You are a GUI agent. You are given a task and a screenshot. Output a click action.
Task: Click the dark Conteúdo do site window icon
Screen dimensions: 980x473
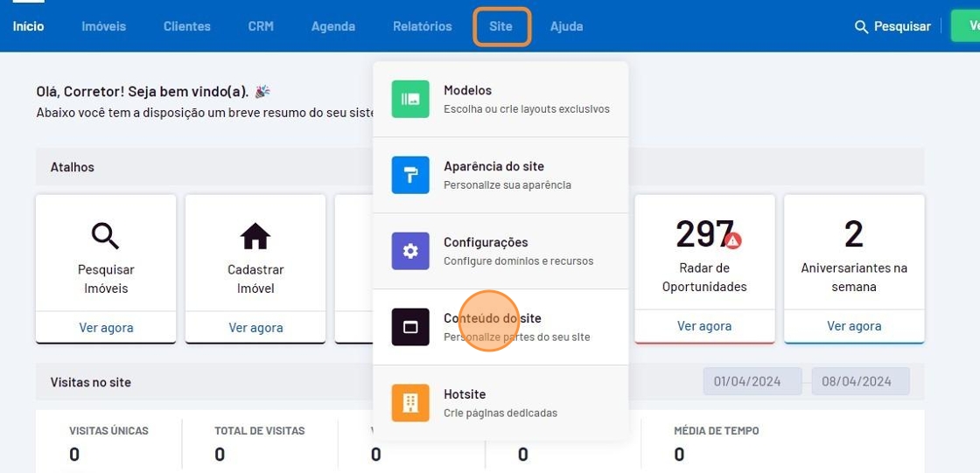(x=409, y=327)
